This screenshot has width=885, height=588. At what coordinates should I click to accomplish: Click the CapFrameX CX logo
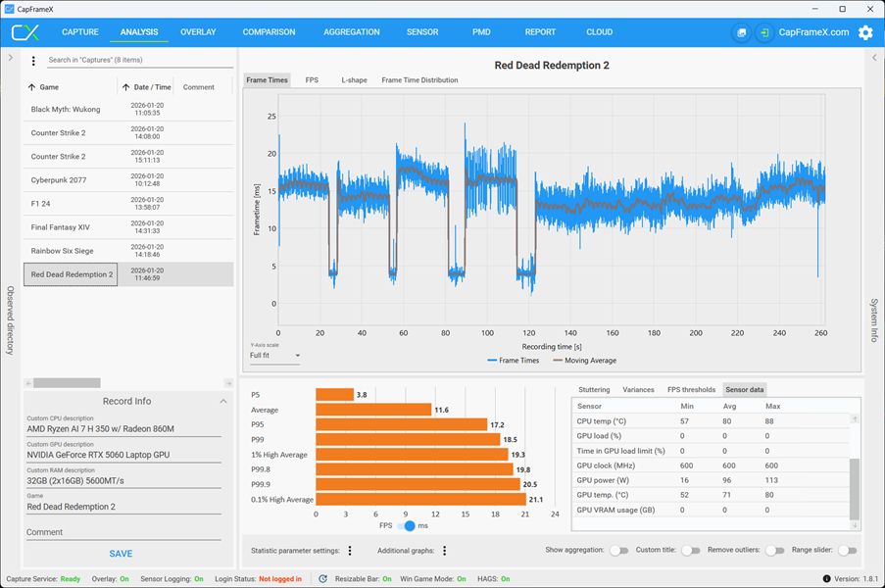pyautogui.click(x=25, y=32)
